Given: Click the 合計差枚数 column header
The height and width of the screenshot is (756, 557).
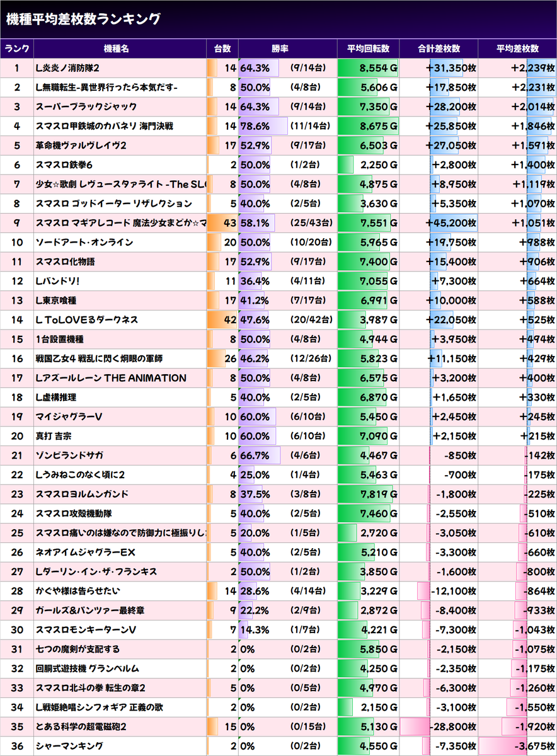Looking at the screenshot, I should [x=439, y=49].
